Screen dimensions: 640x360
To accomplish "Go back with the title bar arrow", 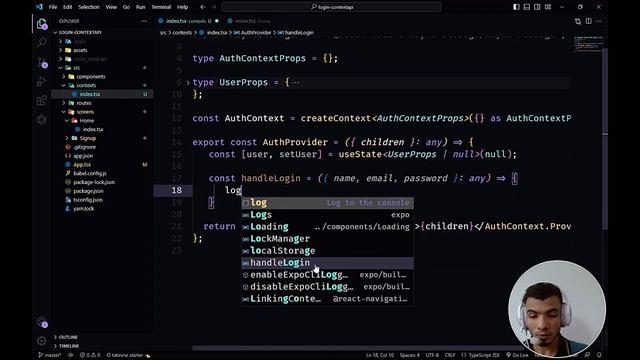I will click(203, 7).
